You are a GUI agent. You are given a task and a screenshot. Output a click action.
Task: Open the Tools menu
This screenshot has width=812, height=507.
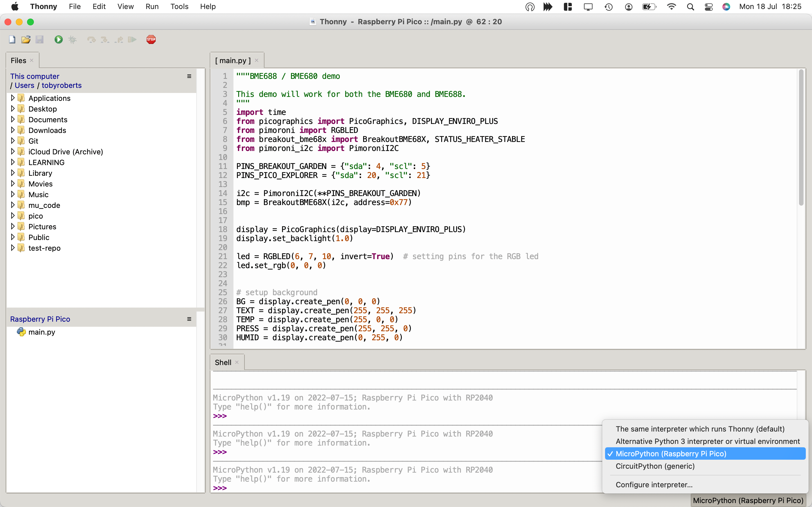click(179, 6)
